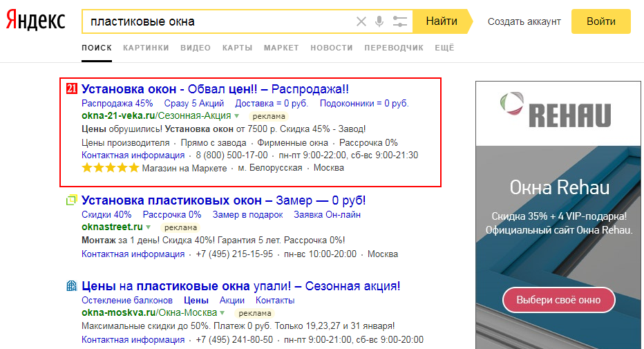This screenshot has height=349, width=644.
Task: Expand arrow next to okna-moskva.ru/Окна-Москва
Action: click(222, 313)
